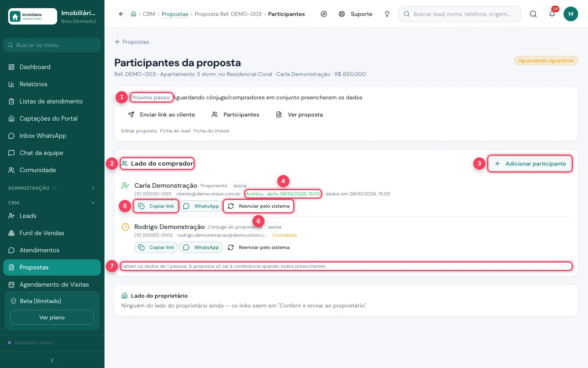This screenshot has width=588, height=368.
Task: Click 'Reenviar pelo sistema' for Carla Demonstração
Action: click(x=258, y=206)
